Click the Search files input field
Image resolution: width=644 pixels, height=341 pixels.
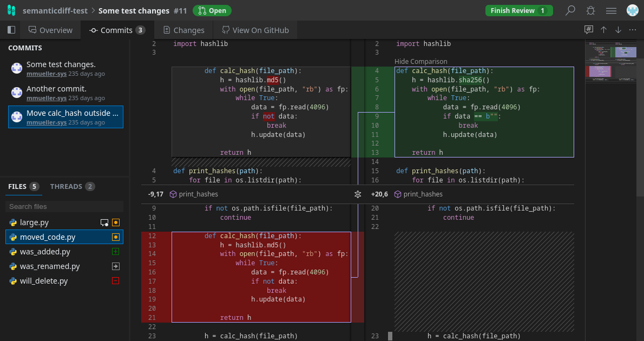point(64,206)
